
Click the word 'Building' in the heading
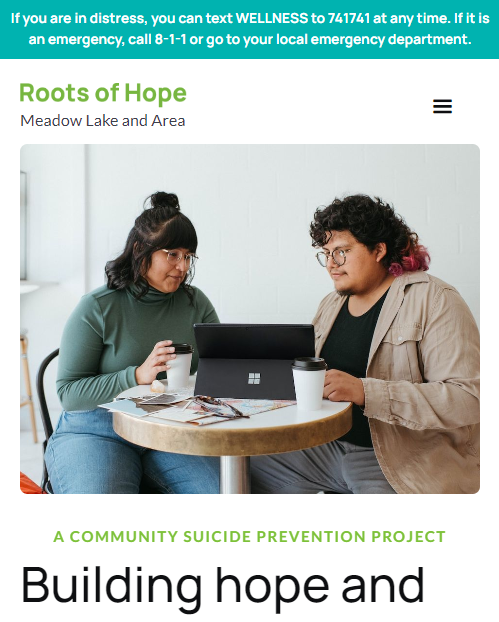tap(111, 586)
